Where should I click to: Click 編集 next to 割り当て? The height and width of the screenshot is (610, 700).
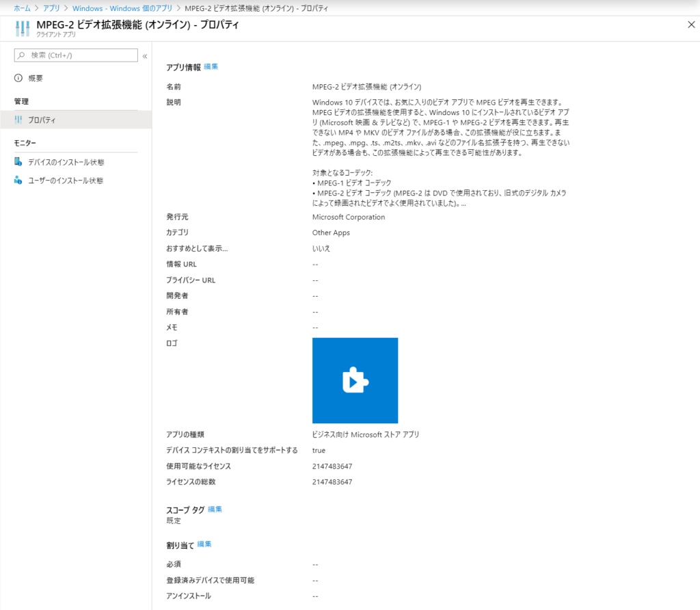pos(204,544)
